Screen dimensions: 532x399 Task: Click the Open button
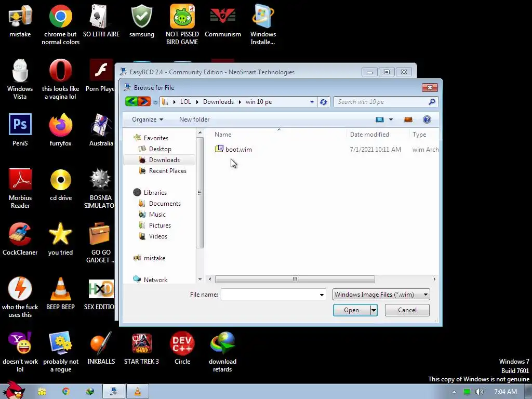tap(352, 310)
